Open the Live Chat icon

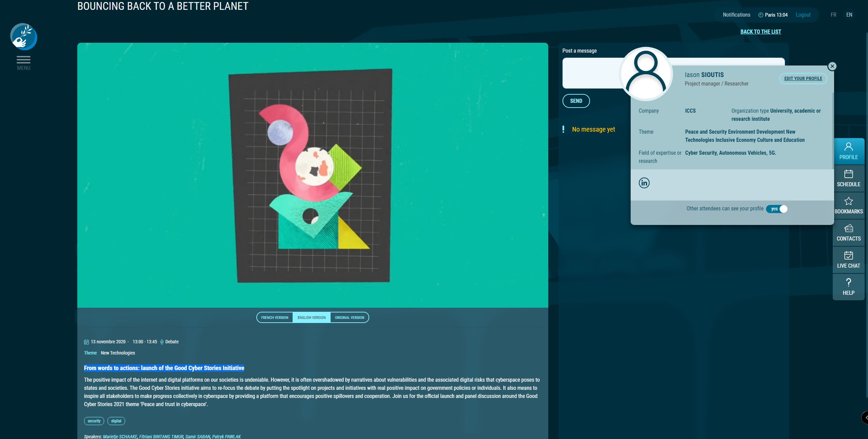pyautogui.click(x=848, y=260)
